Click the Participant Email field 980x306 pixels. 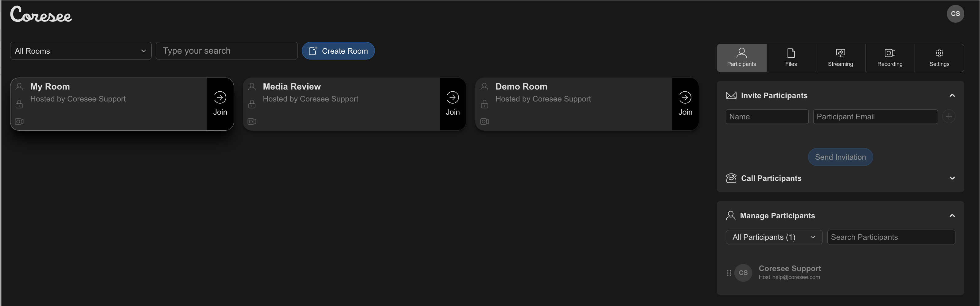point(875,117)
